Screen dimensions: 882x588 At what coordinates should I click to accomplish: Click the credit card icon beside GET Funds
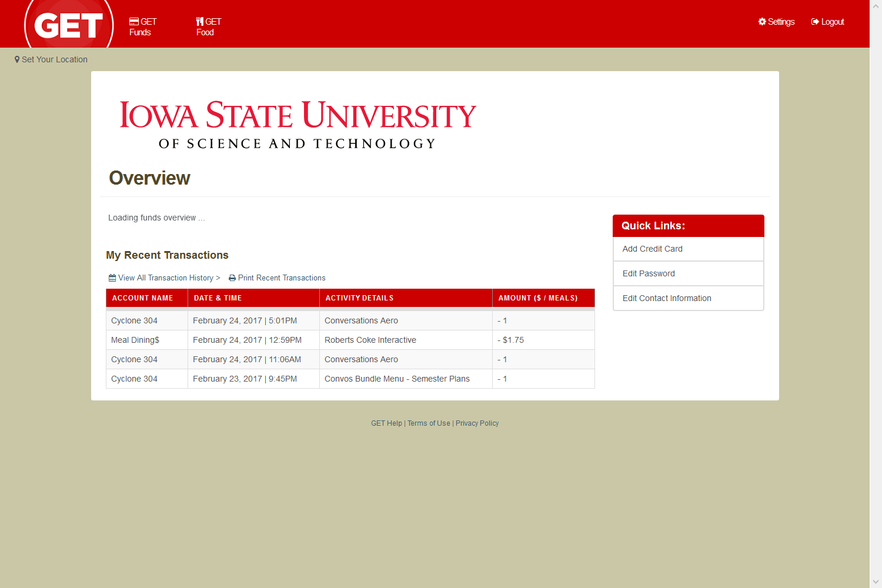click(x=134, y=22)
